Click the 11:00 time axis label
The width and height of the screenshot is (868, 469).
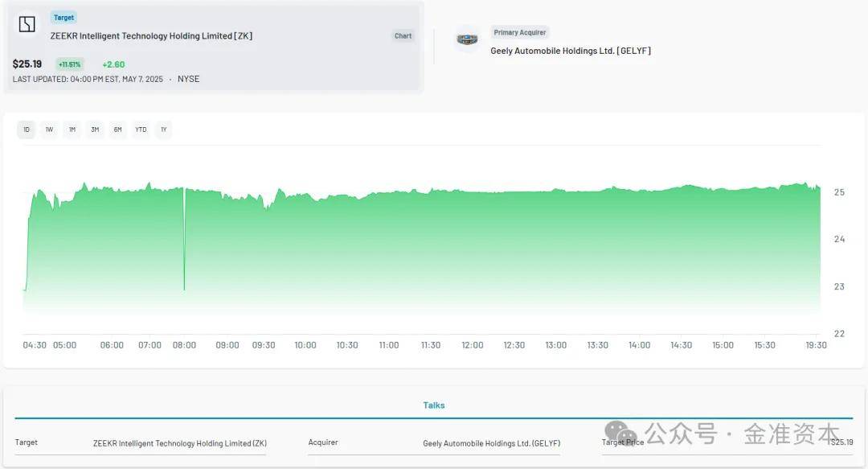(x=389, y=345)
